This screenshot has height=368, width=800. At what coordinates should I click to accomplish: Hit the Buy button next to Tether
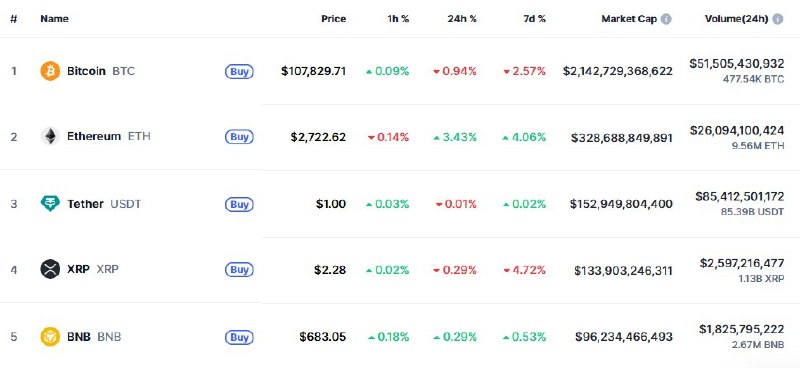[239, 204]
